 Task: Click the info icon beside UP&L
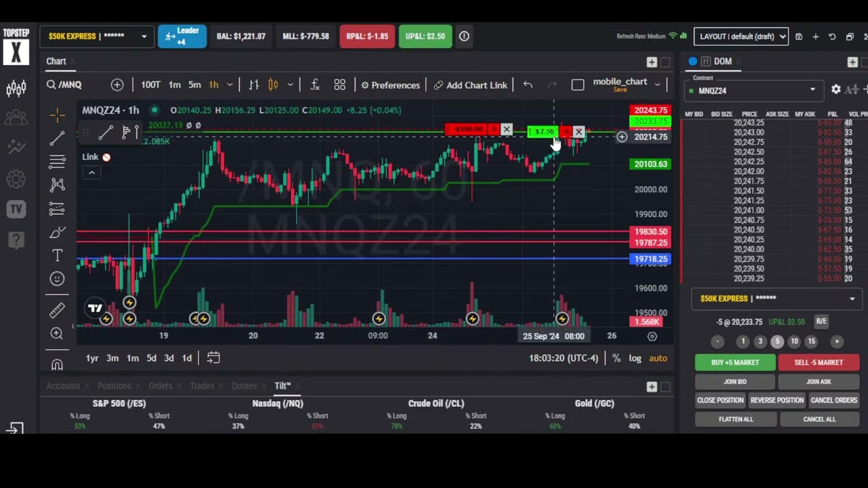[464, 36]
